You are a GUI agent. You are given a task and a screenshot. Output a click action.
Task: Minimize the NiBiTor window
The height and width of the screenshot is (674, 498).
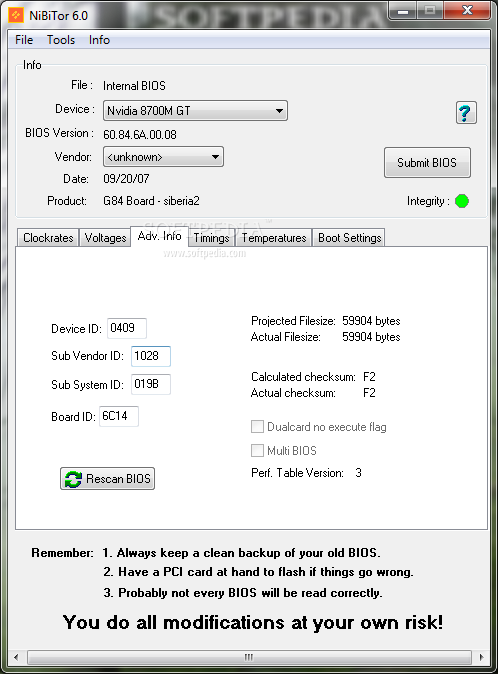(403, 10)
